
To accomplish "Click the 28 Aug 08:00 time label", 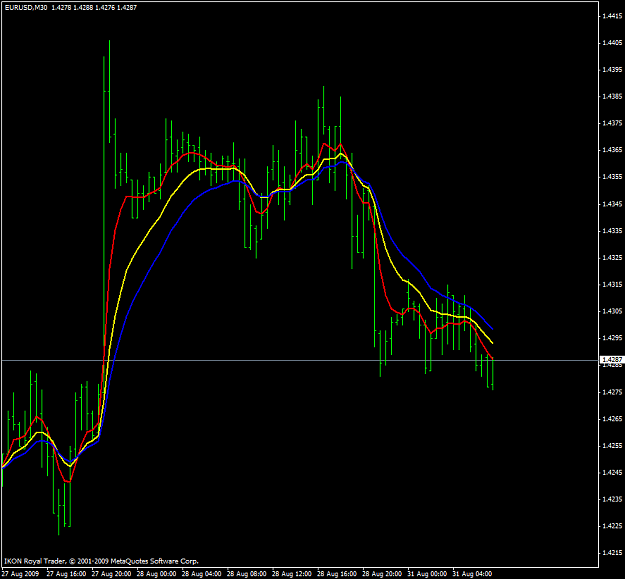I will click(246, 574).
